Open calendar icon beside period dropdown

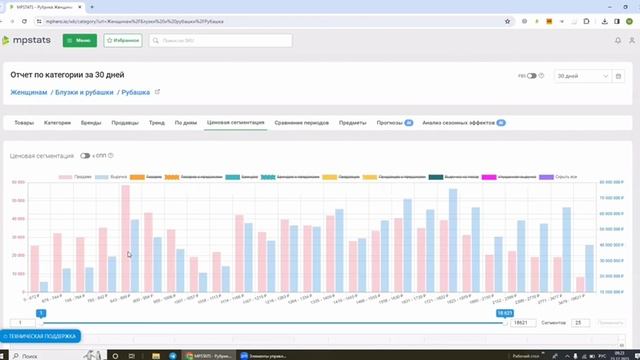tap(618, 76)
